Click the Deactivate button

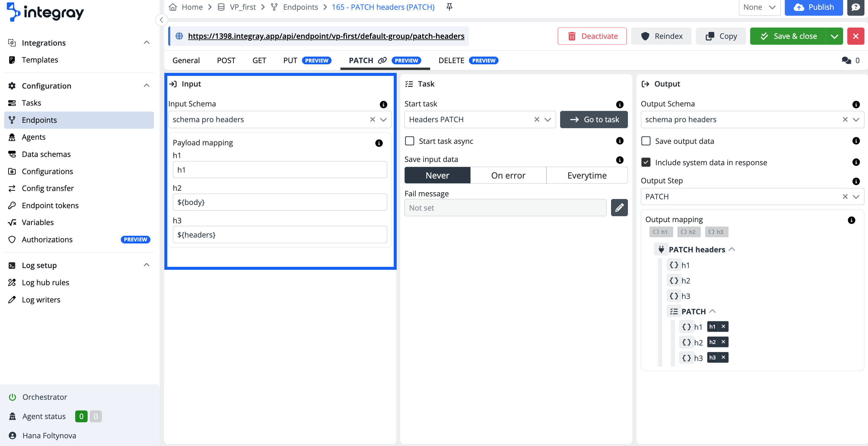point(592,36)
